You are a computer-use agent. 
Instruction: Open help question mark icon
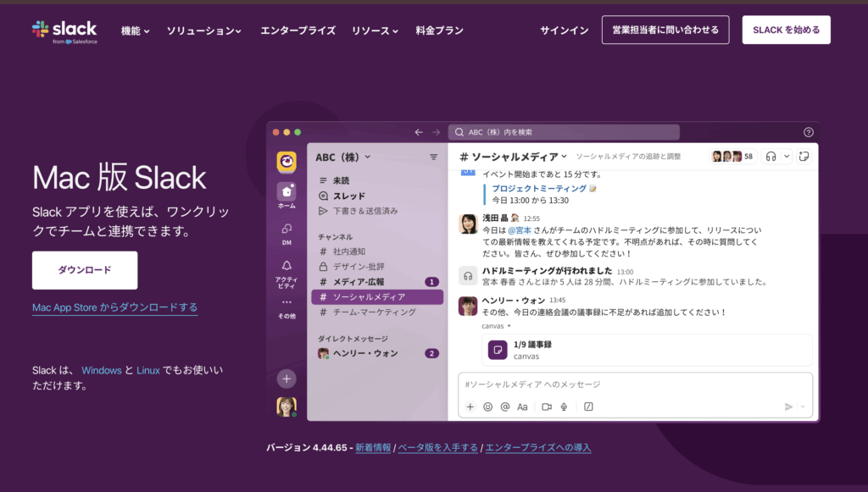tap(808, 132)
